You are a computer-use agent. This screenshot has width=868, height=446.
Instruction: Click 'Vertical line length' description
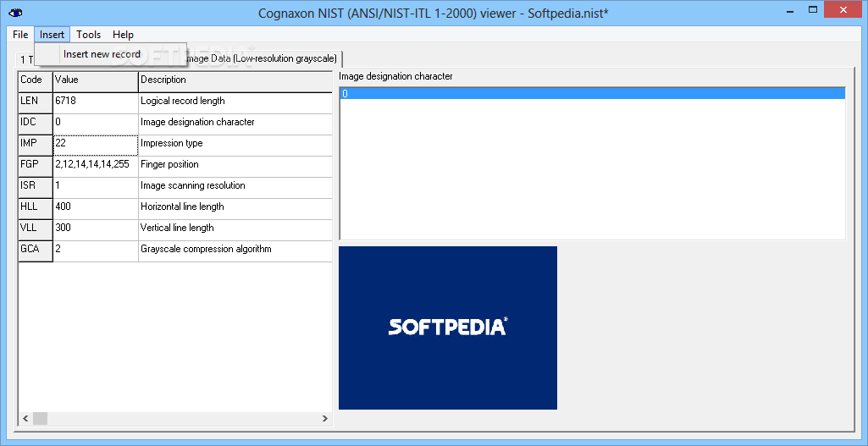pos(235,229)
